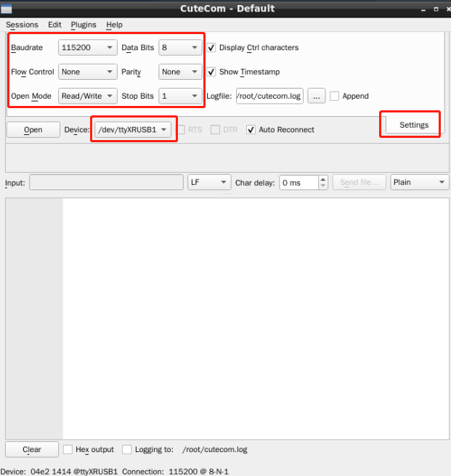This screenshot has height=476, width=451.
Task: Expand the LF line-ending dropdown
Action: pyautogui.click(x=209, y=183)
